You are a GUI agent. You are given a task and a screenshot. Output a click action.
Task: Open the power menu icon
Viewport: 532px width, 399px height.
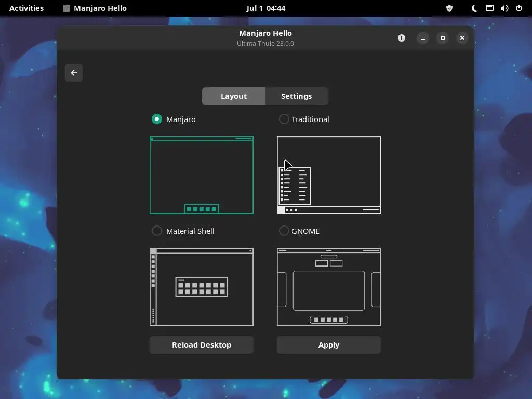coord(519,8)
